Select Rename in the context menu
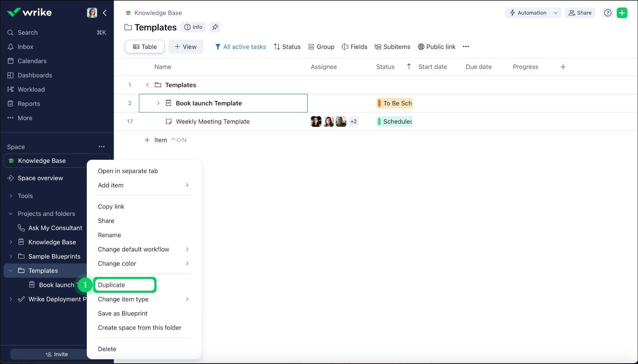638x364 pixels. [109, 235]
